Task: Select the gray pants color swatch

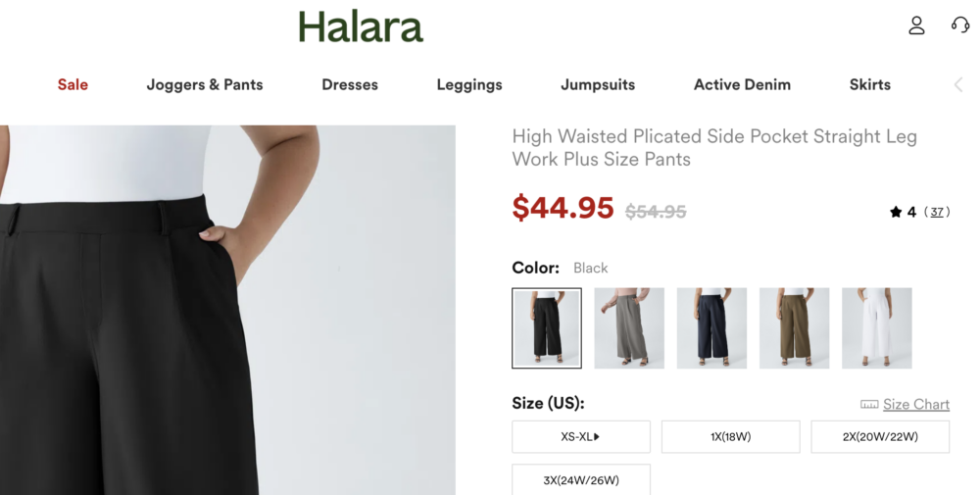Action: click(x=629, y=328)
